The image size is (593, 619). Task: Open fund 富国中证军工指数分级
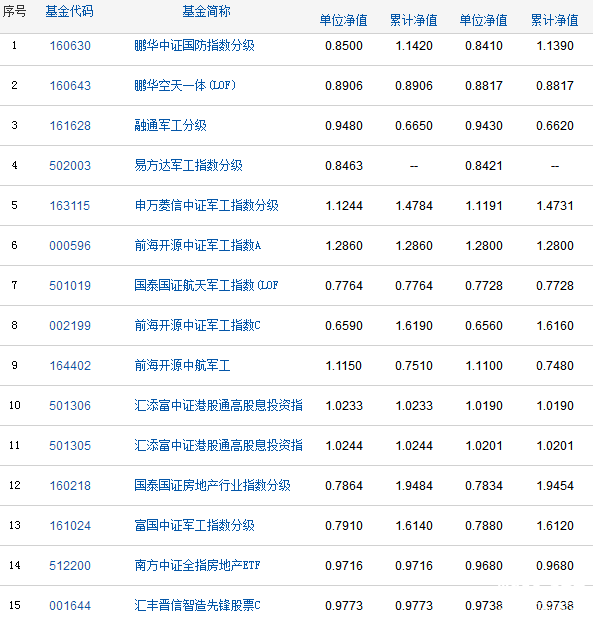194,526
